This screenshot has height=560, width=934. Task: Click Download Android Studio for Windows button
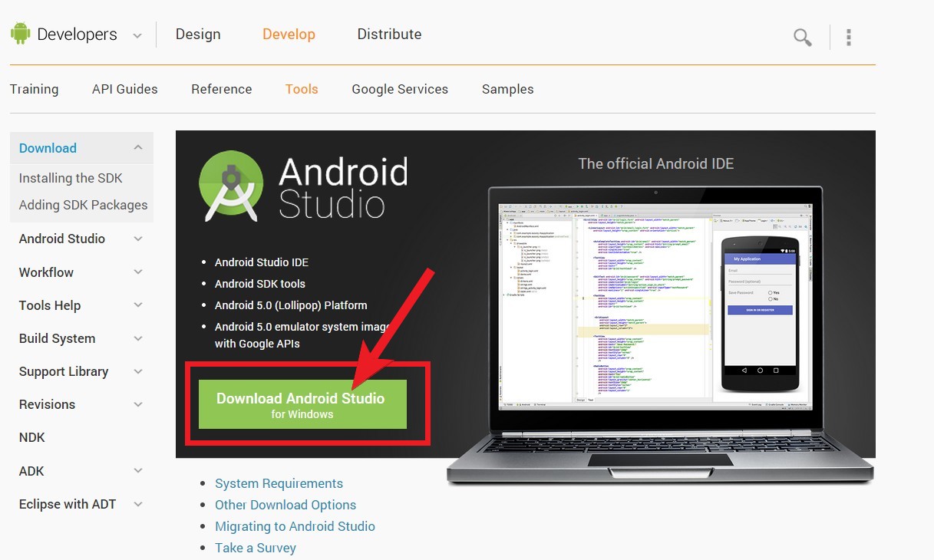[302, 404]
